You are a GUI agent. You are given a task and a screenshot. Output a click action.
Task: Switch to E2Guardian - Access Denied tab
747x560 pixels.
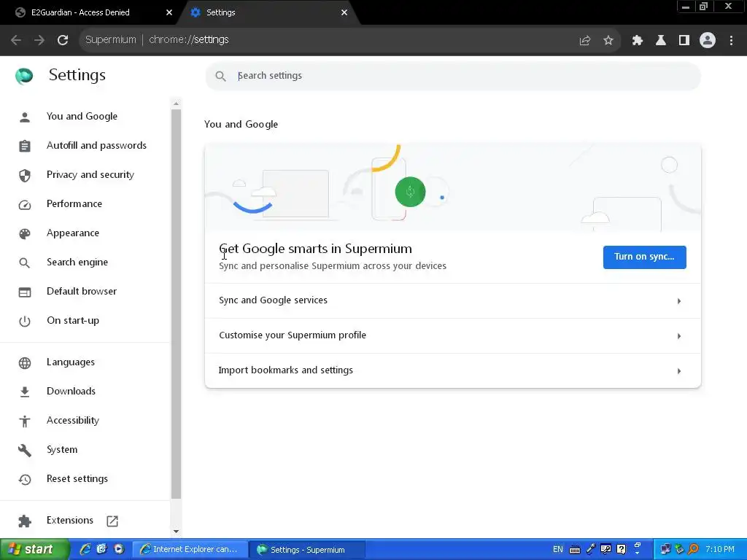click(90, 12)
